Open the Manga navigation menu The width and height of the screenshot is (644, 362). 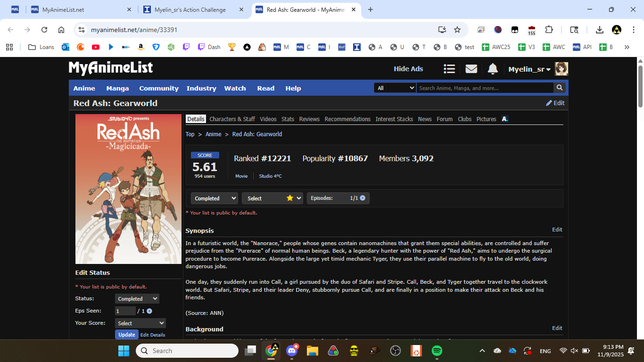pyautogui.click(x=117, y=88)
